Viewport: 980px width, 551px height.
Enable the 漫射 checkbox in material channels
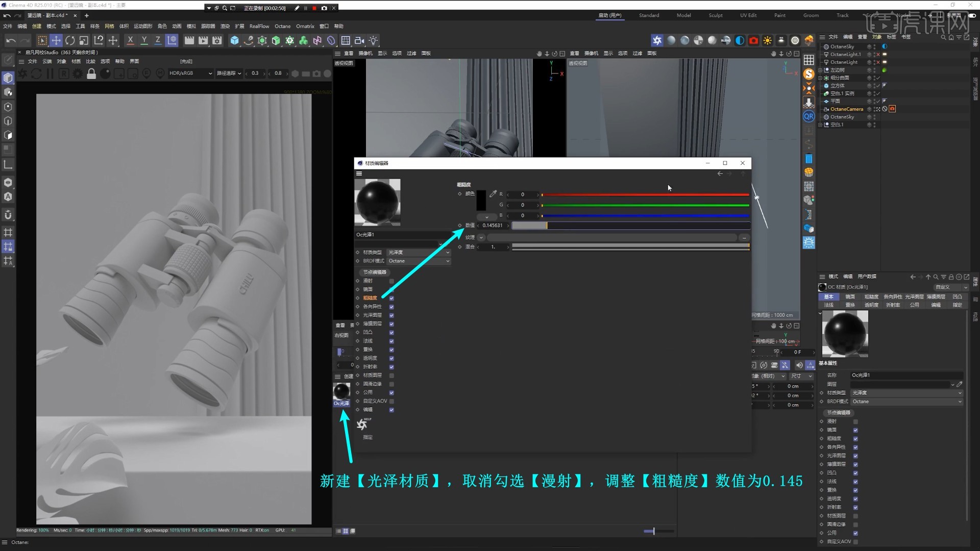point(391,281)
